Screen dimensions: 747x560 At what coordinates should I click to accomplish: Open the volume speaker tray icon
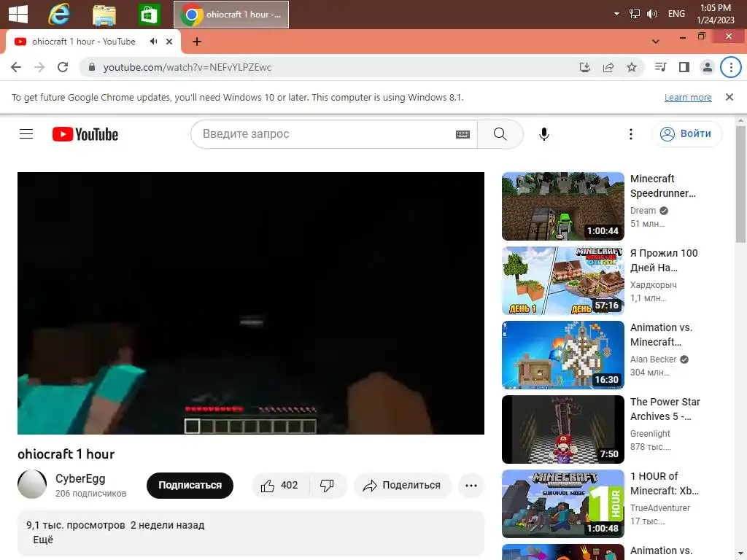pyautogui.click(x=651, y=14)
